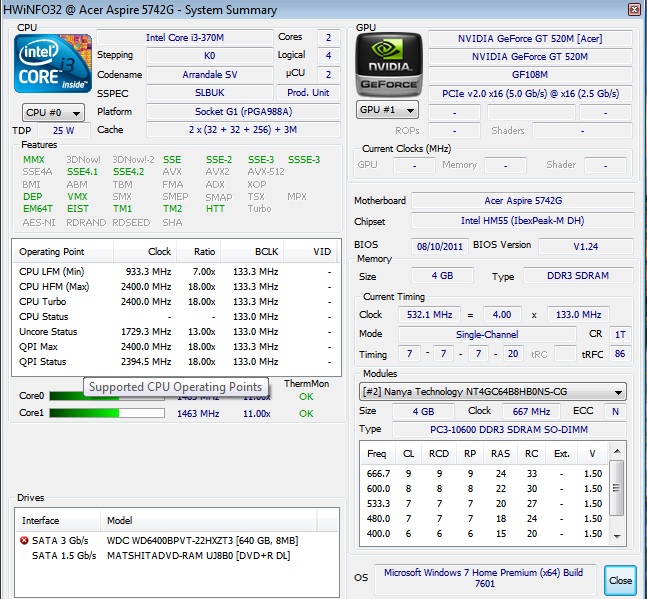Click the 532.1 MHz memory clock field
Image resolution: width=647 pixels, height=599 pixels.
click(430, 314)
